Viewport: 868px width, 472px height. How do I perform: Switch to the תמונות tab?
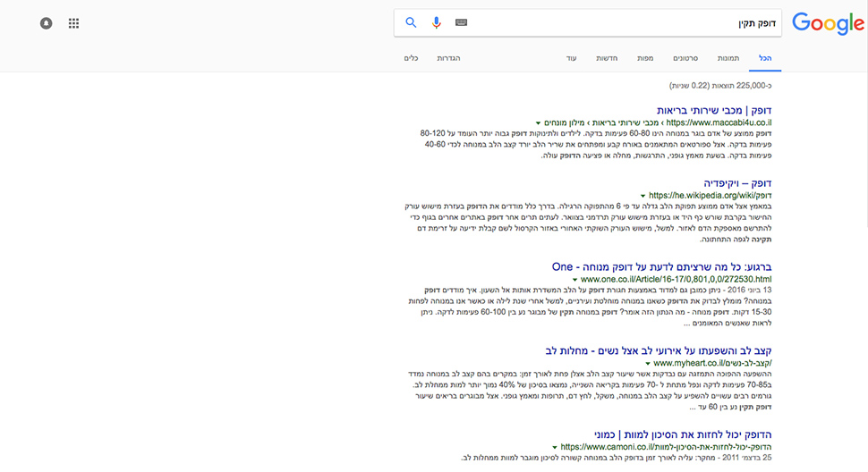[x=728, y=58]
